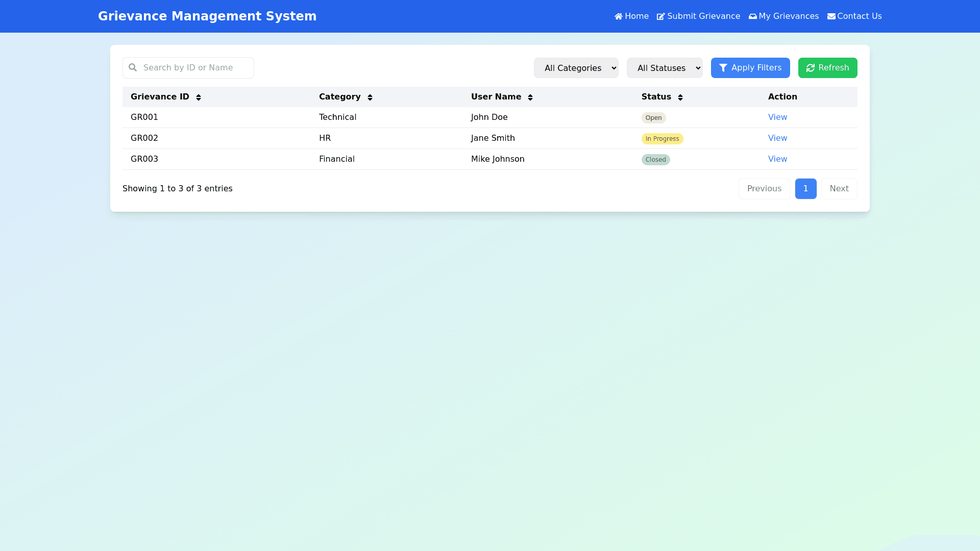The image size is (980, 551).
Task: Click the green Refresh button
Action: pos(827,68)
